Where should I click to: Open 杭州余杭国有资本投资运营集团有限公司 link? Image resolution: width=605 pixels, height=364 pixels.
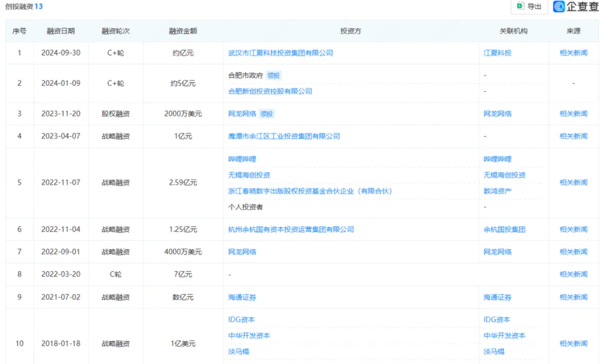coord(292,229)
